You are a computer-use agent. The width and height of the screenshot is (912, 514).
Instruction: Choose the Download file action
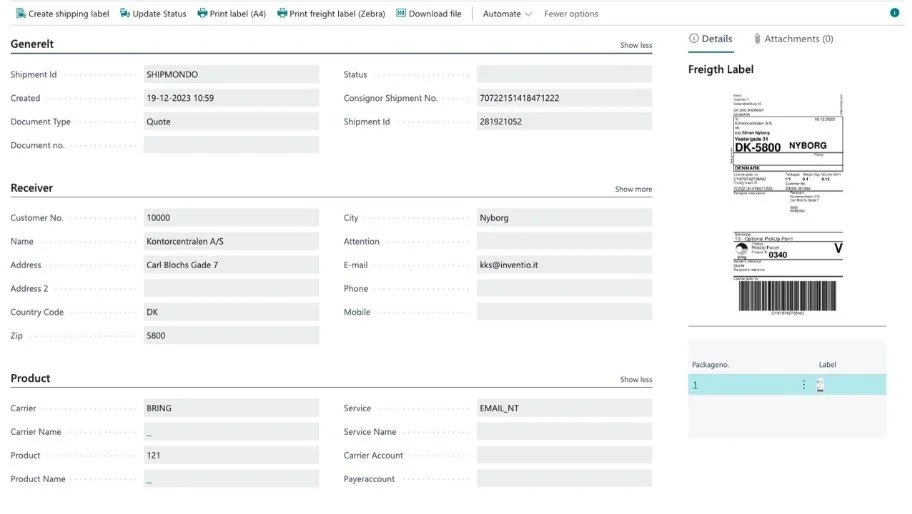click(x=429, y=14)
